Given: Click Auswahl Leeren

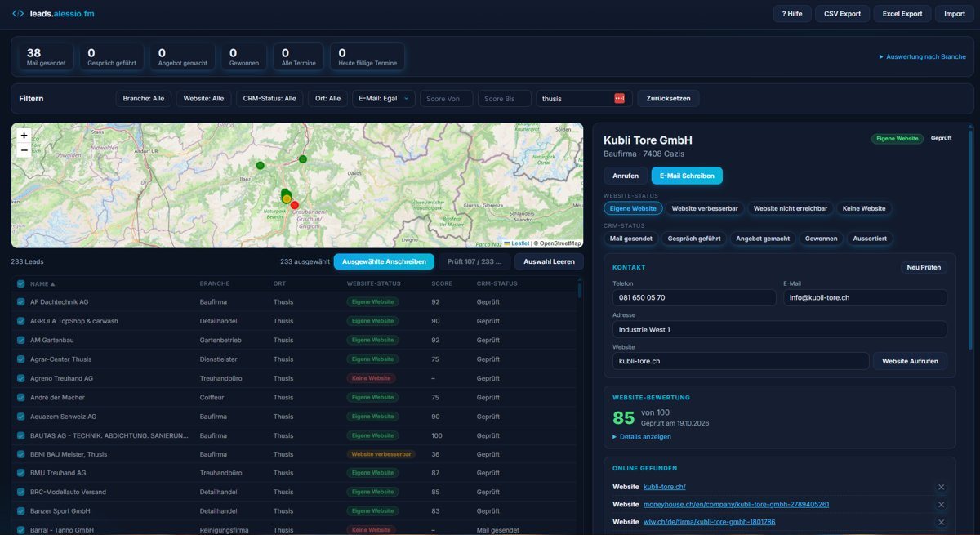Looking at the screenshot, I should click(550, 261).
